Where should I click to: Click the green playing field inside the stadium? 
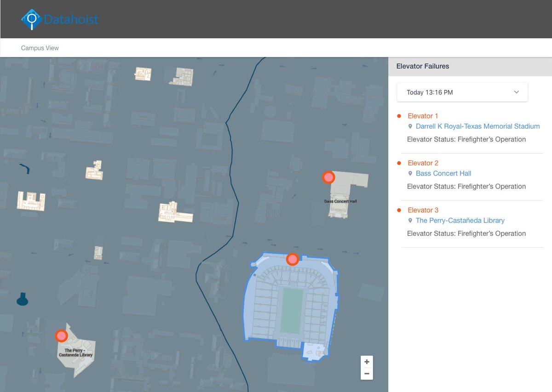coord(291,311)
